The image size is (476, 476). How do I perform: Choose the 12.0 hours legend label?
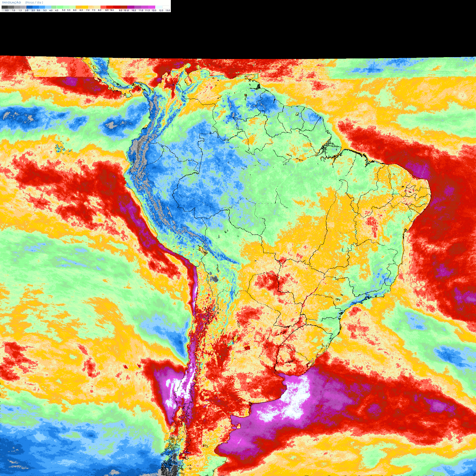click(x=154, y=10)
